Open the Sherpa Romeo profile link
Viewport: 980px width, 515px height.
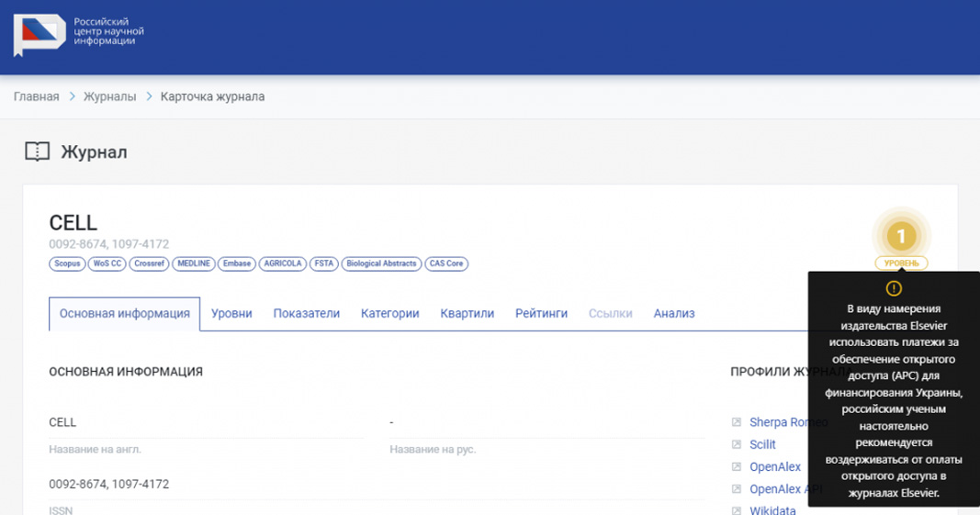(x=788, y=422)
